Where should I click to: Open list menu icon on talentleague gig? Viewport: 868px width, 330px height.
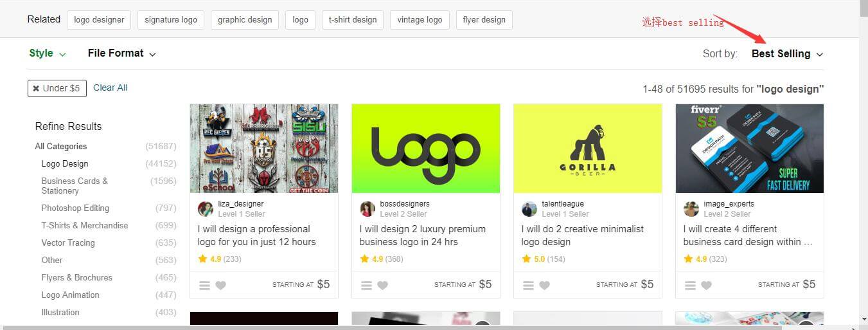528,286
